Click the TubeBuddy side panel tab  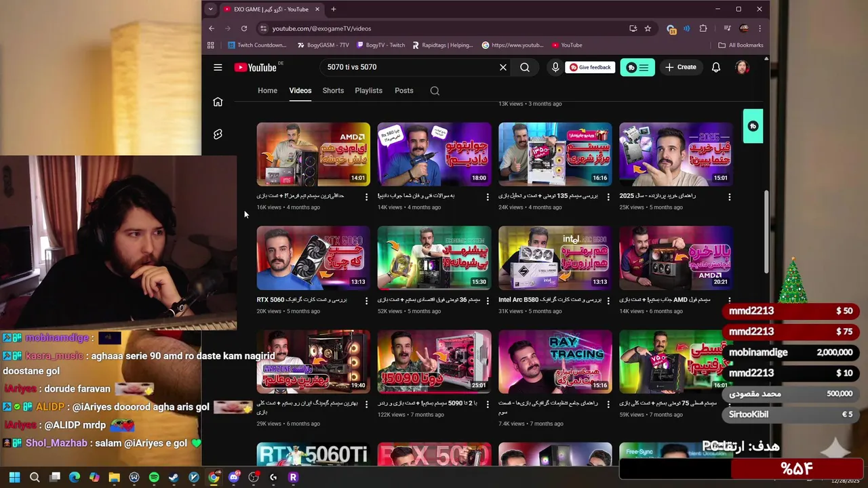(x=753, y=126)
